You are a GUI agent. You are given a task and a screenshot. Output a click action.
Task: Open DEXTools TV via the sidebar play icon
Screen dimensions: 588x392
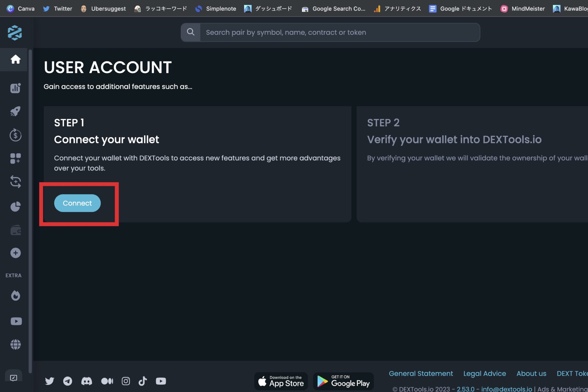pos(15,321)
